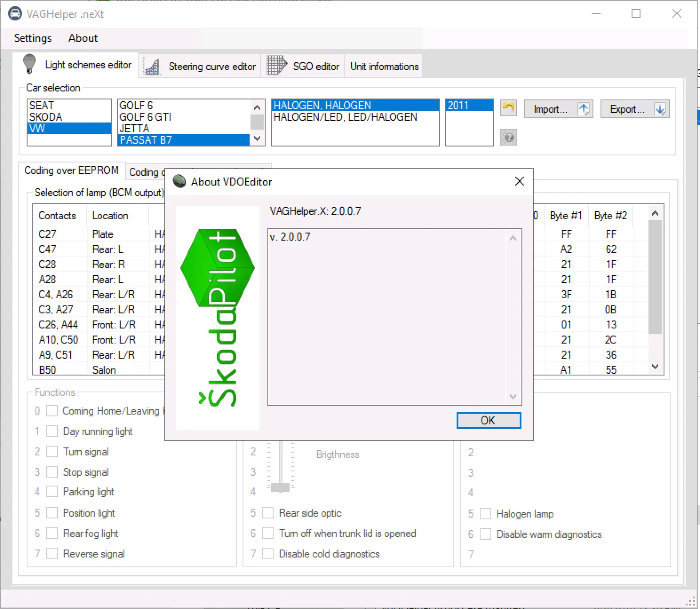Click the SkodaPilot logo image
The height and width of the screenshot is (609, 700).
click(x=218, y=318)
